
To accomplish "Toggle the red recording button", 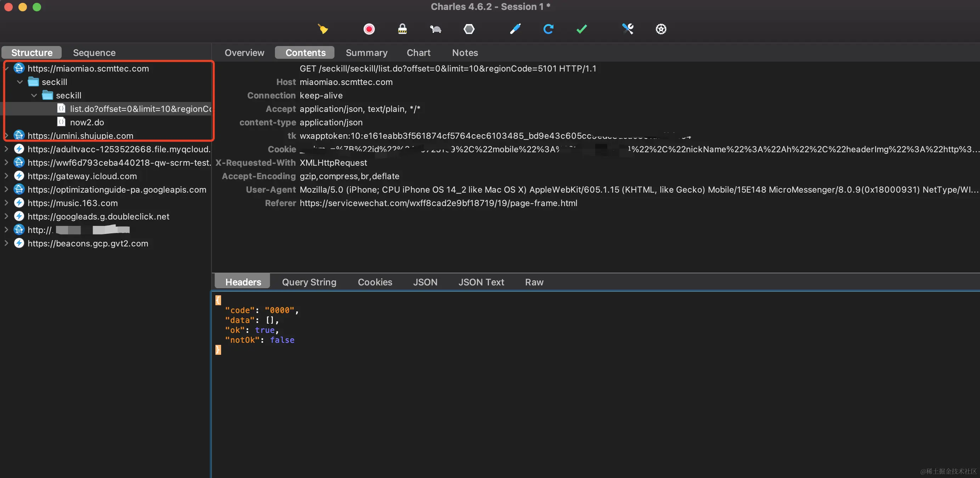I will coord(368,29).
